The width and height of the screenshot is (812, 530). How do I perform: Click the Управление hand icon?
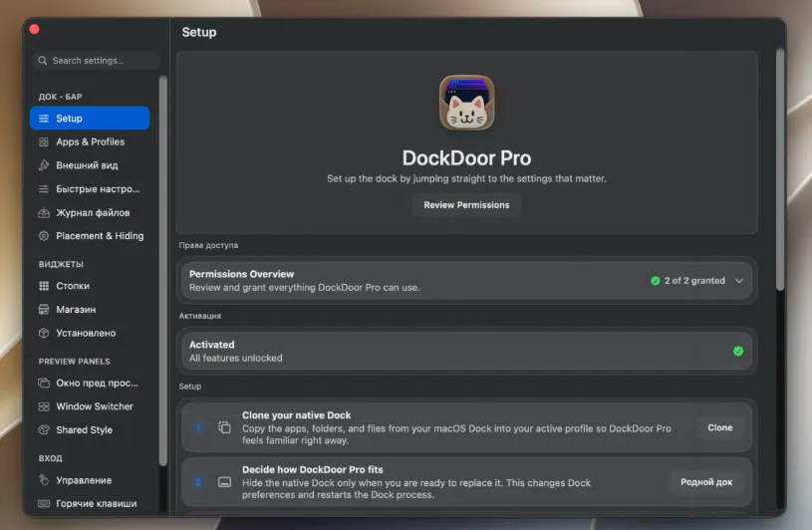click(44, 480)
